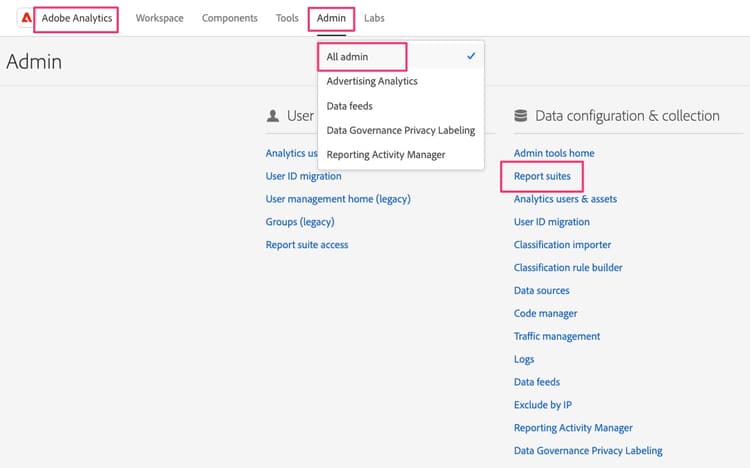The image size is (750, 468).
Task: Click User management home (legacy) link
Action: point(338,199)
